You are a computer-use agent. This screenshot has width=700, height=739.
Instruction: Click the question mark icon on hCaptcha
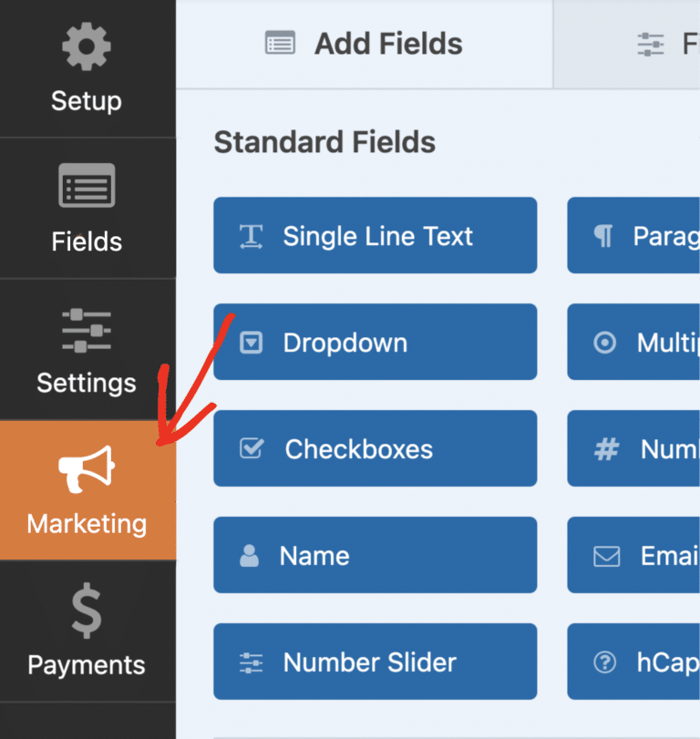coord(606,662)
